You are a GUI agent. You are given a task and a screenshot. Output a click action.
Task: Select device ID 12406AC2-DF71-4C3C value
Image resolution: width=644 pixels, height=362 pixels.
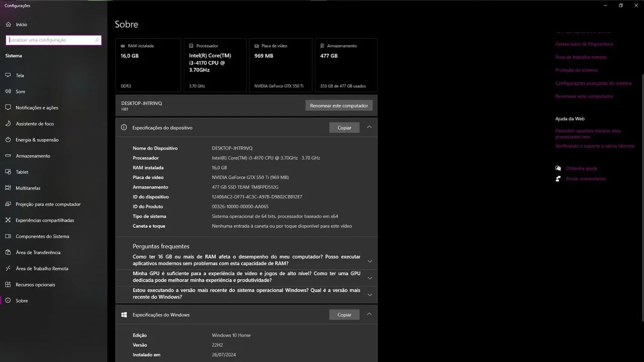[x=257, y=197]
